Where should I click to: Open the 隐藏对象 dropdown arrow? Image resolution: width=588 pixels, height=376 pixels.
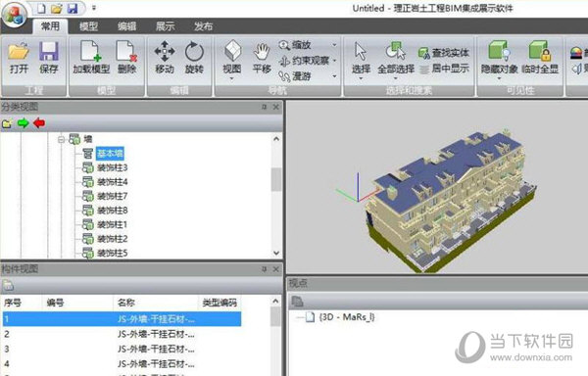[x=499, y=78]
